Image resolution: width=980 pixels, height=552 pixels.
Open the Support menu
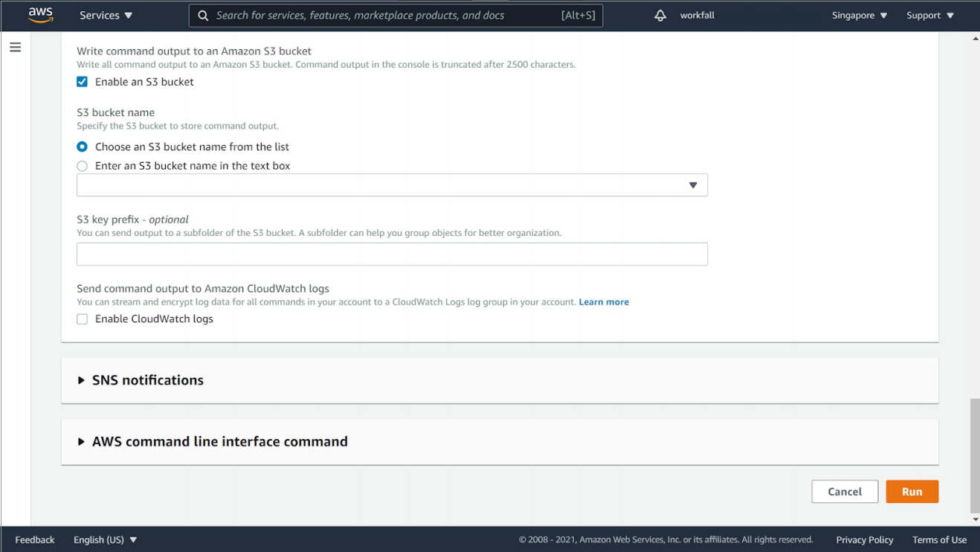929,16
